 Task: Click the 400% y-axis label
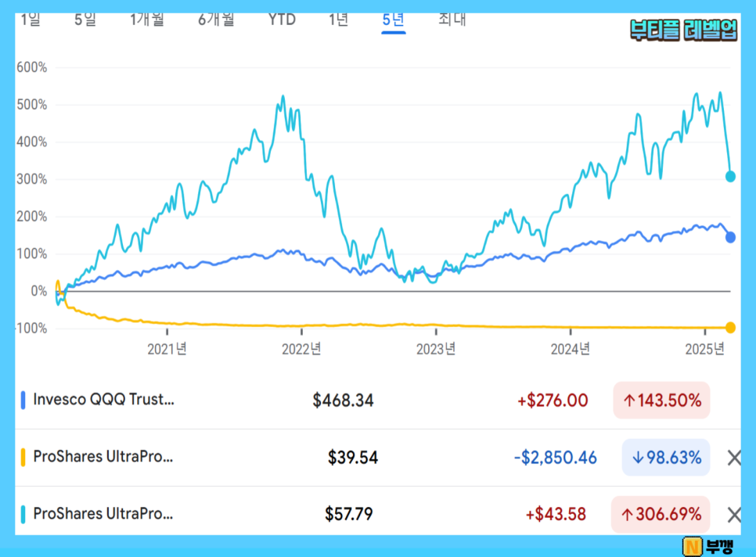tap(32, 142)
